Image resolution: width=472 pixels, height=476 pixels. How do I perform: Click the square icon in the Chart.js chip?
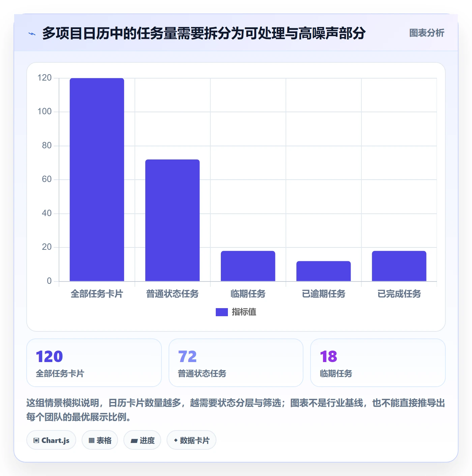tap(36, 441)
